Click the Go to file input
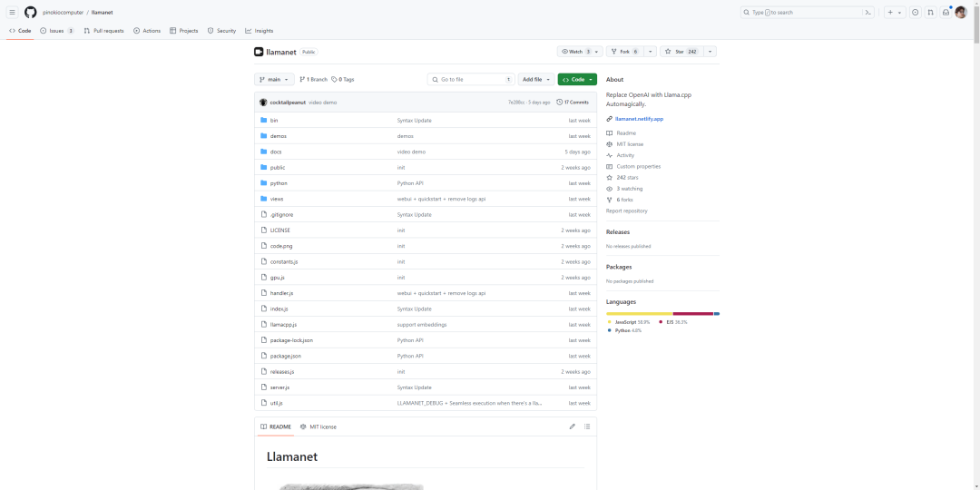980x490 pixels. pos(472,79)
